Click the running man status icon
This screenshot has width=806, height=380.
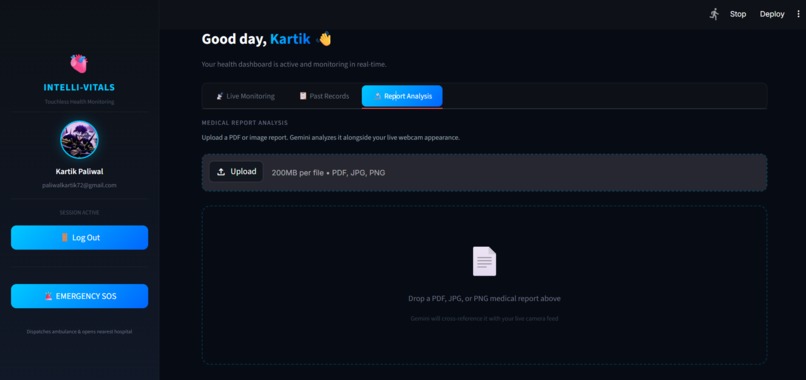point(714,14)
